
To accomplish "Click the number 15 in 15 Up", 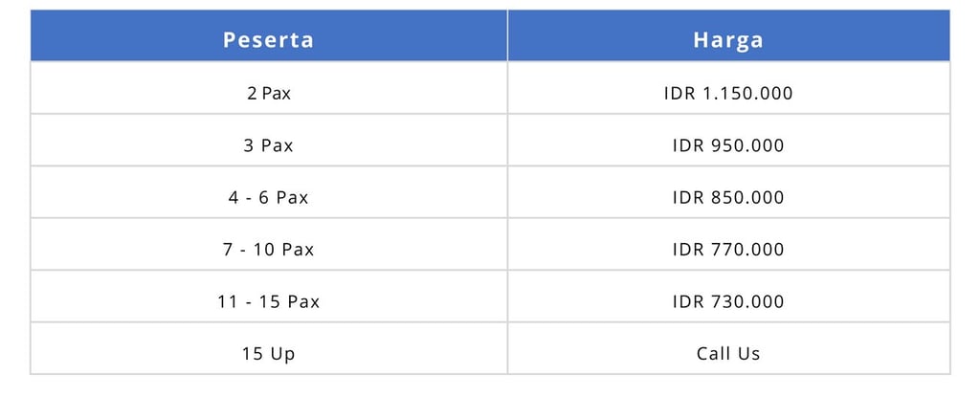I will pyautogui.click(x=253, y=354).
